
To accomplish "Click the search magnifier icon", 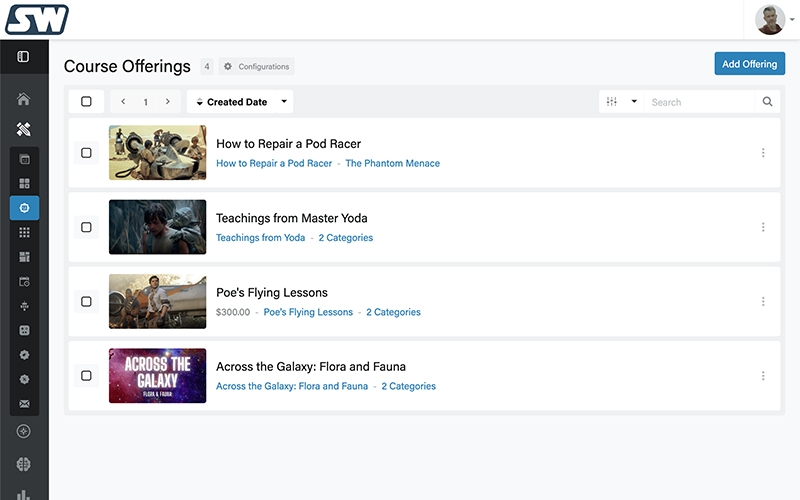I will [x=767, y=102].
